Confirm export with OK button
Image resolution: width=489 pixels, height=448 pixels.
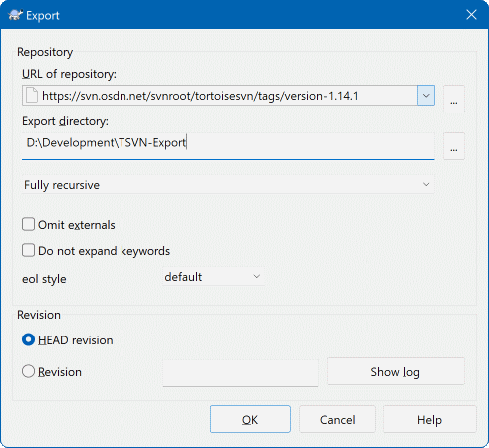tap(250, 419)
